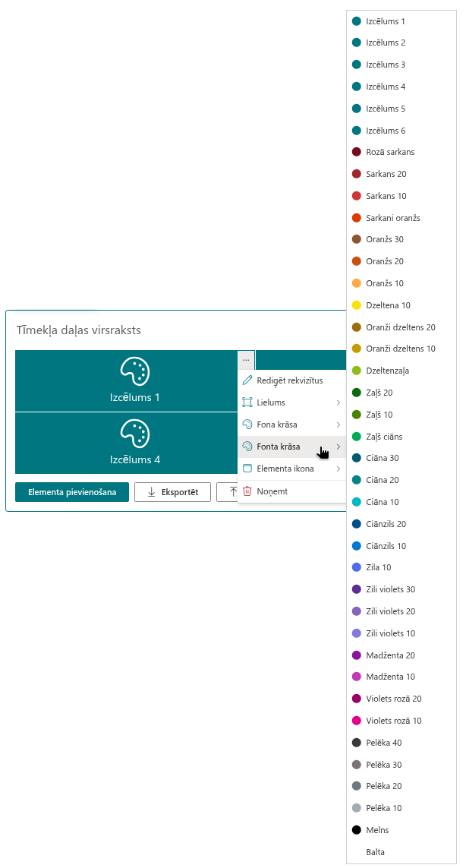Click the palette icon on Izcēlums 4 tile
466x868 pixels.
[135, 434]
